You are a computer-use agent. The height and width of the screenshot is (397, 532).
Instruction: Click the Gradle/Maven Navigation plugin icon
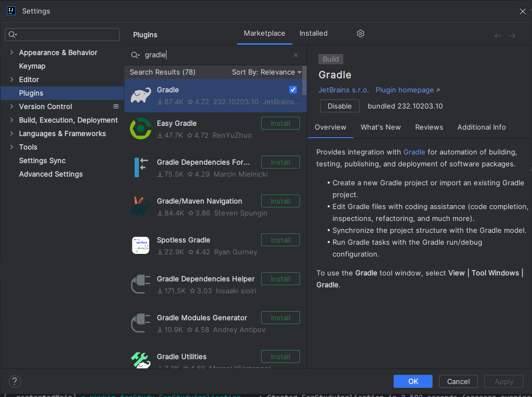pyautogui.click(x=141, y=206)
